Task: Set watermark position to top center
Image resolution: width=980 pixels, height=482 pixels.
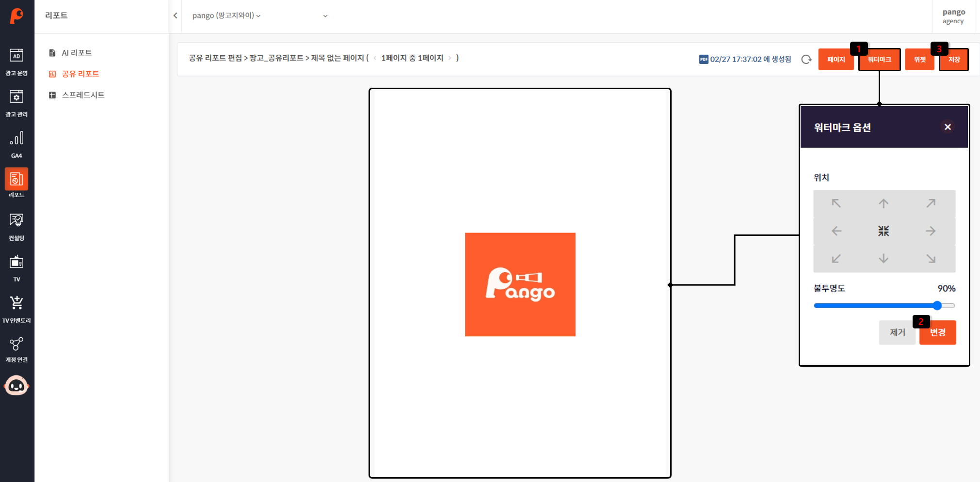Action: click(x=884, y=203)
